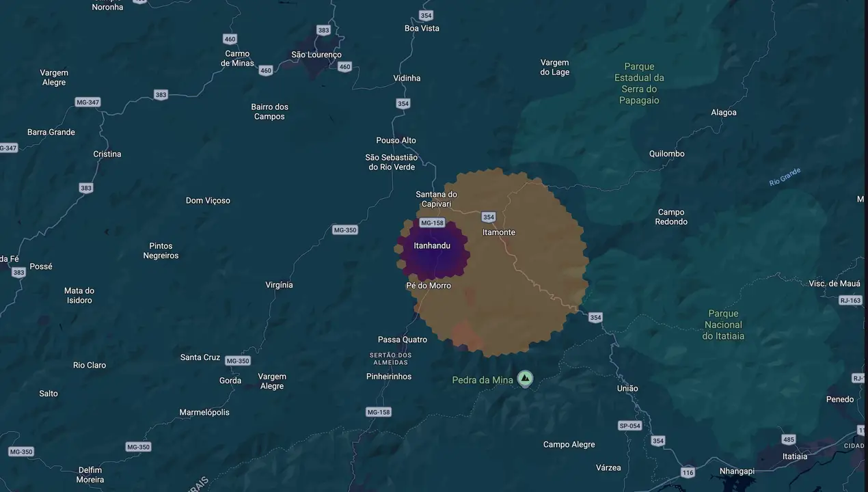Image resolution: width=868 pixels, height=492 pixels.
Task: Click the Rio Grande river label
Action: (785, 177)
